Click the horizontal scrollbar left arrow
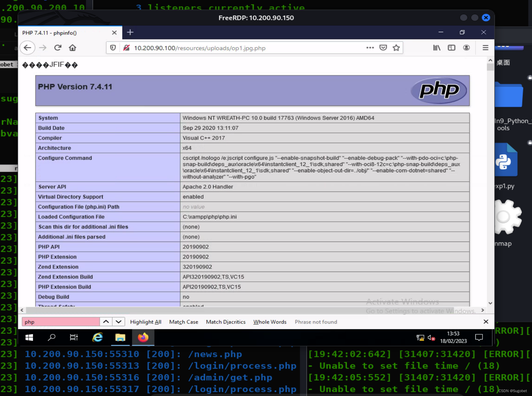532x396 pixels. (22, 310)
